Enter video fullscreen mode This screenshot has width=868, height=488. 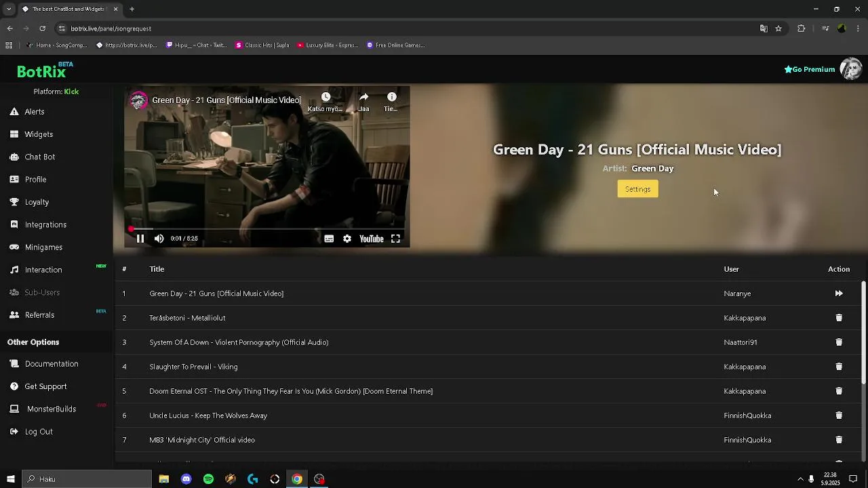(395, 239)
